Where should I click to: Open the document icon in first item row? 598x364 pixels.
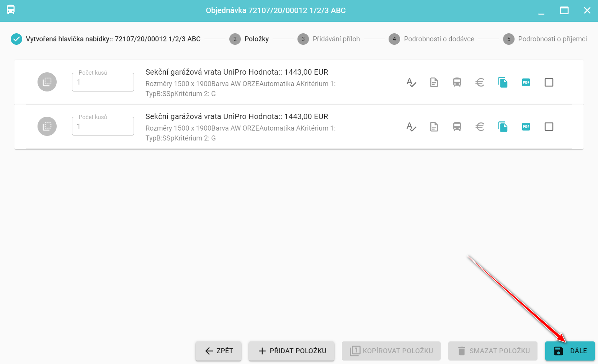pos(434,82)
